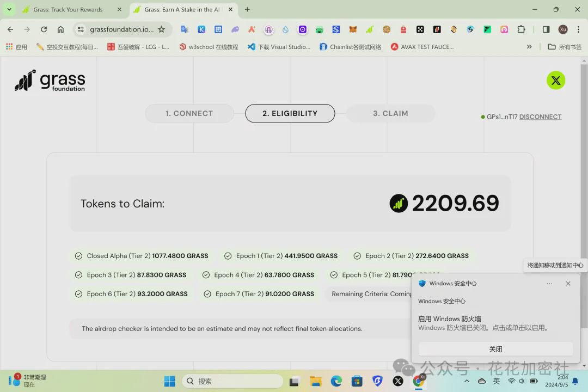The image size is (588, 392).
Task: Open the Wi-Fi network tray icon
Action: pos(511,381)
